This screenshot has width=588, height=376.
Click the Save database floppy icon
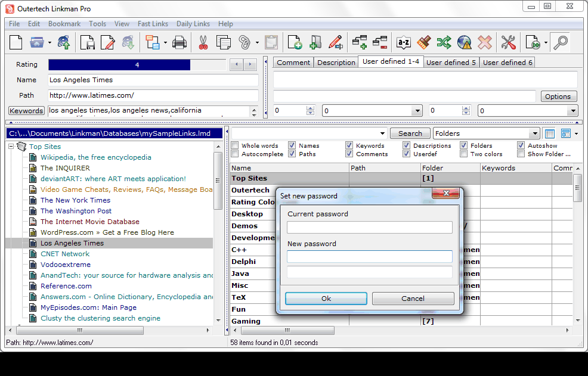point(88,42)
